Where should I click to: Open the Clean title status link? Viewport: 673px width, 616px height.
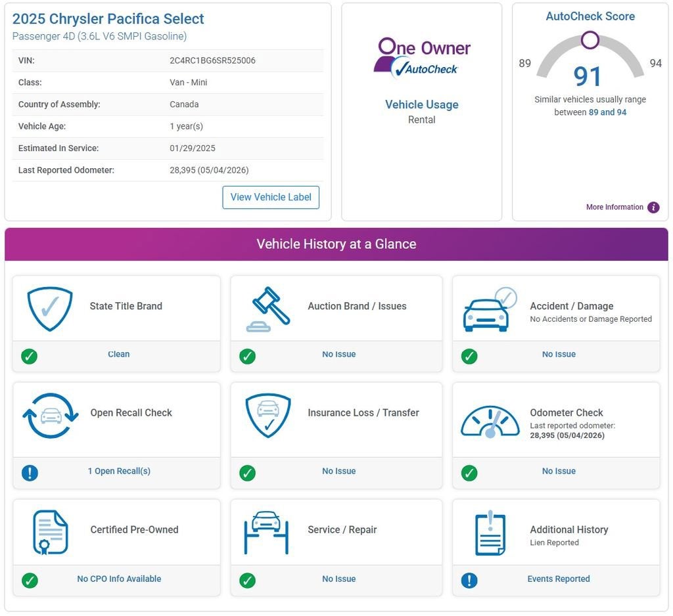click(118, 355)
